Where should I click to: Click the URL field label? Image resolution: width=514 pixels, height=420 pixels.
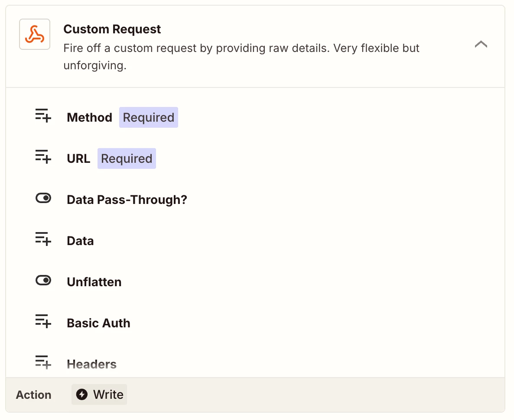point(78,158)
